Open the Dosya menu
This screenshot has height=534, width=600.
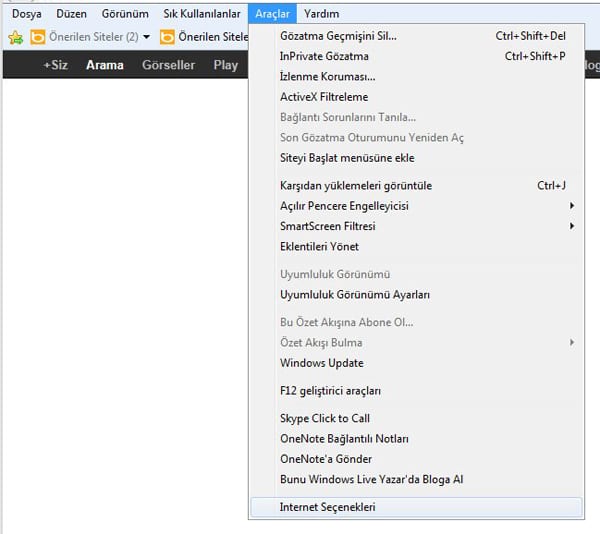tap(26, 14)
